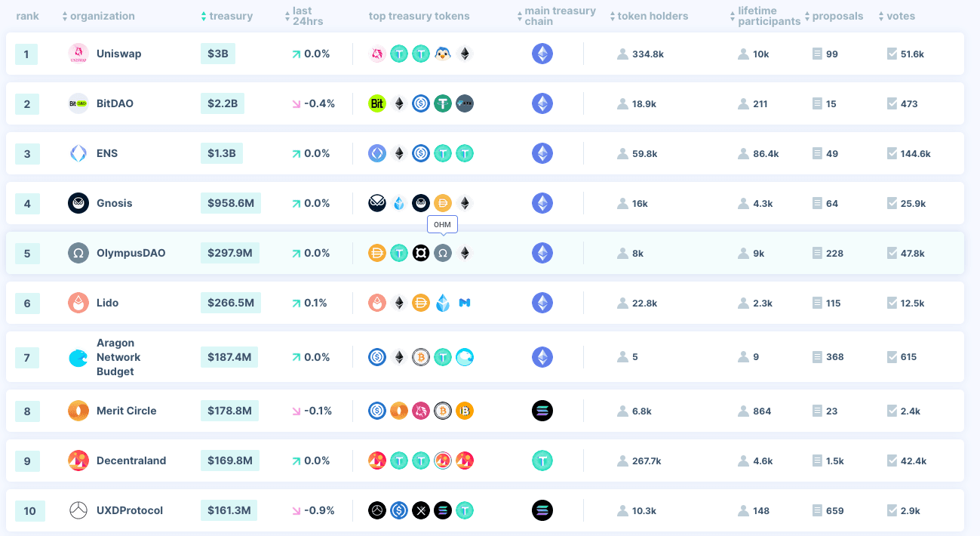Click the green Bit token icon in BitDAO row
Screen dimensions: 980x536
click(x=377, y=103)
